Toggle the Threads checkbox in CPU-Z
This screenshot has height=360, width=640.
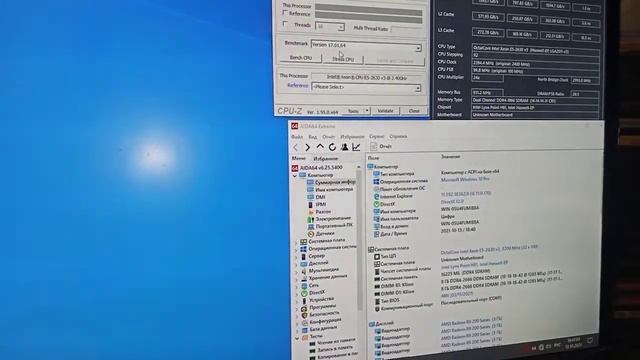(x=285, y=24)
